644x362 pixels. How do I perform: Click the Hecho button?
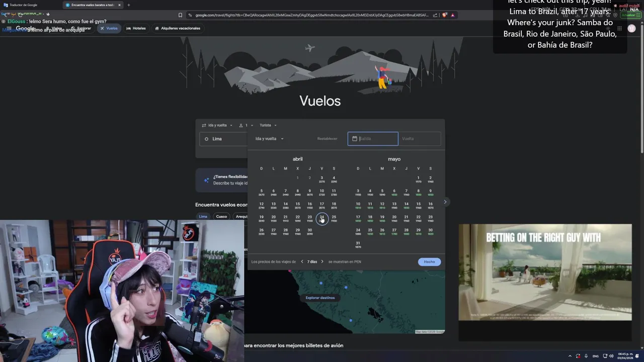point(429,261)
